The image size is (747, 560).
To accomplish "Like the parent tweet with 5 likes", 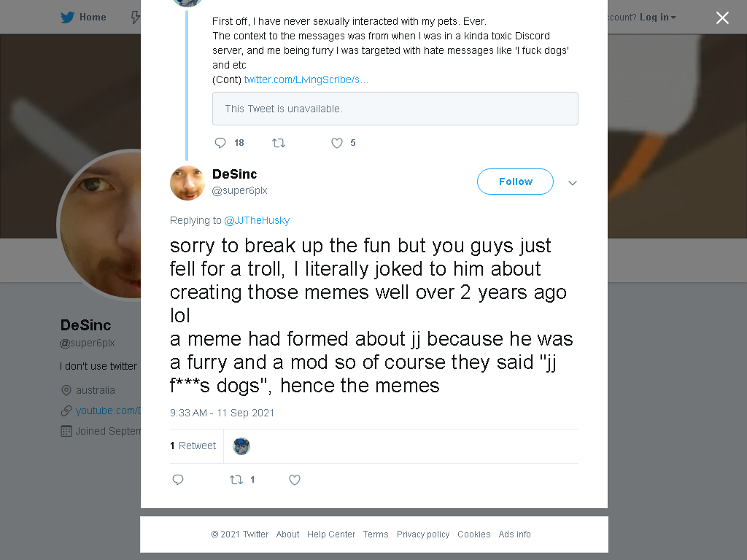I will point(337,143).
